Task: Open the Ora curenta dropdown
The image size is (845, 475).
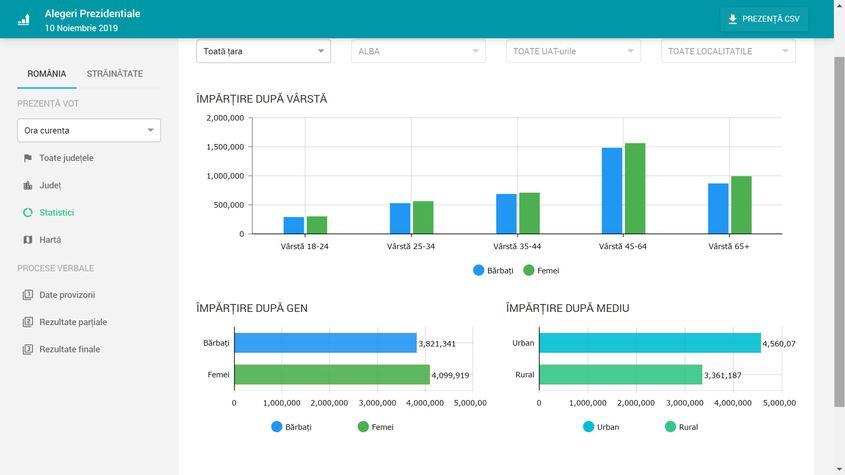Action: [89, 130]
